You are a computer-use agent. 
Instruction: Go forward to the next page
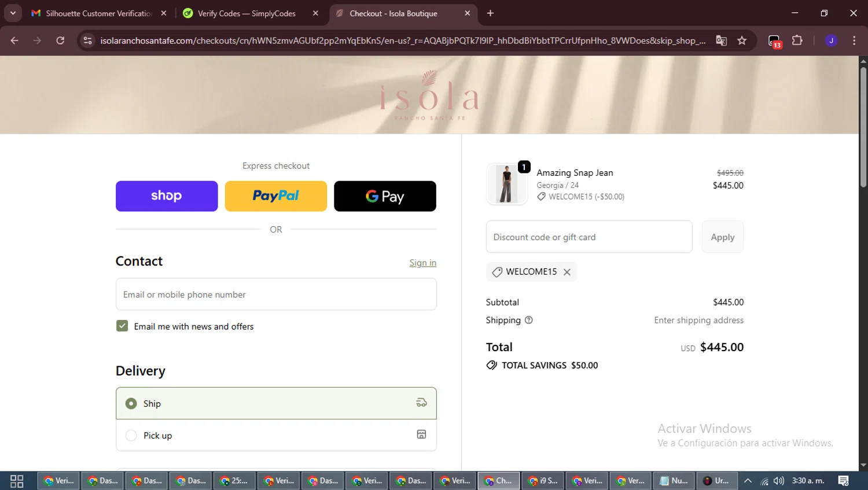(37, 40)
